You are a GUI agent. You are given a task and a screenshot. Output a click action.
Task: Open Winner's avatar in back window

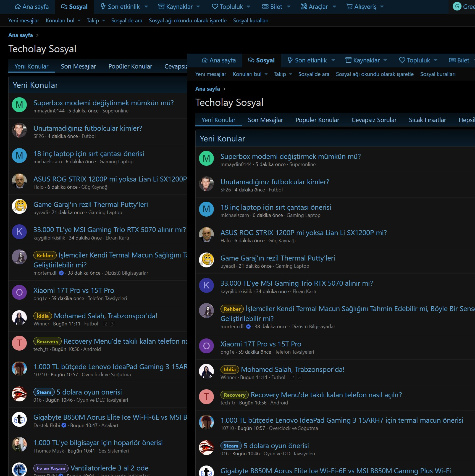(x=19, y=318)
